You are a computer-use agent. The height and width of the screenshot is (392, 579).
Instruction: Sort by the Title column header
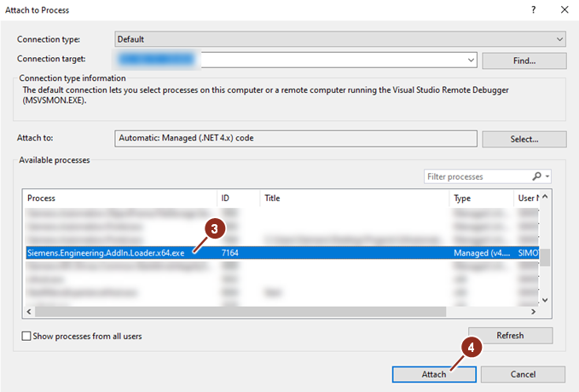355,199
